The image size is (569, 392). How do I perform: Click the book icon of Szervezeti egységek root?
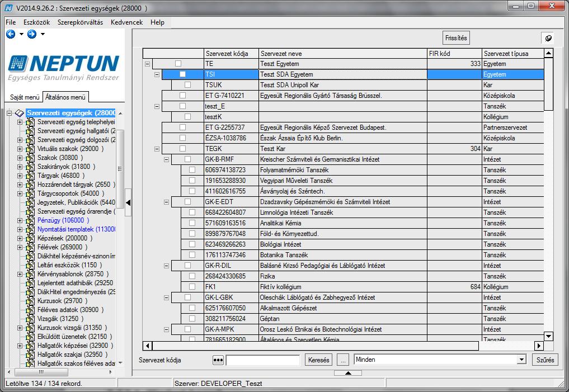point(20,113)
